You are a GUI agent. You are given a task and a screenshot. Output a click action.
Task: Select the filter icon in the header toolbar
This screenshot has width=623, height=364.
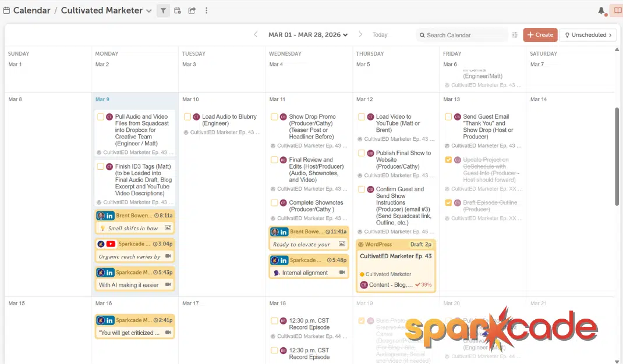click(x=163, y=10)
